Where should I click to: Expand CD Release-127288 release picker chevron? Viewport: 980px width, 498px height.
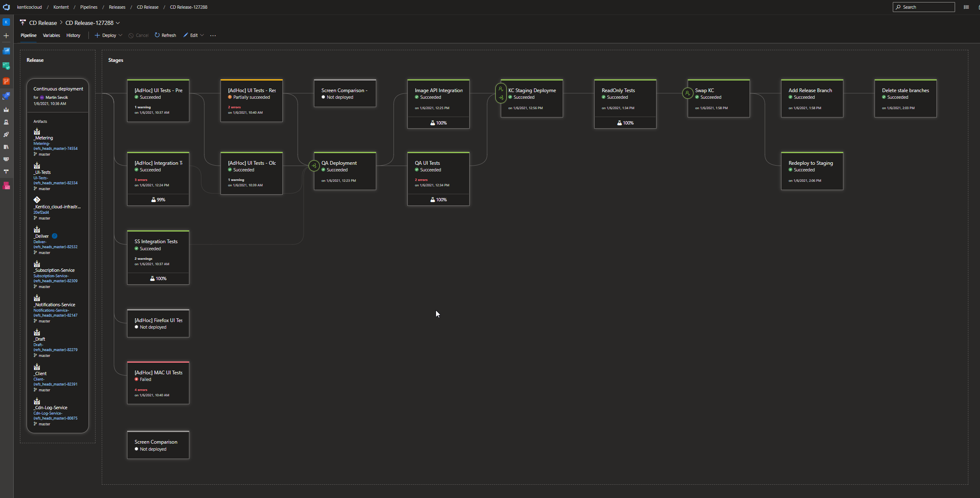[118, 23]
